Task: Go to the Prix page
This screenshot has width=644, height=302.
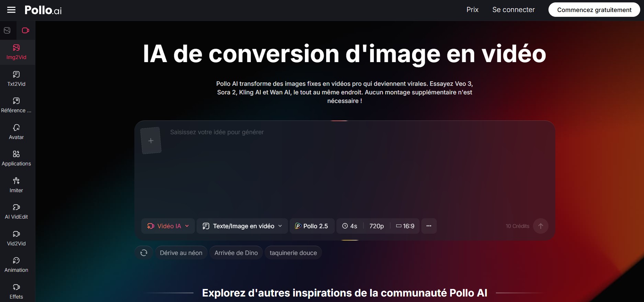Action: pyautogui.click(x=473, y=10)
